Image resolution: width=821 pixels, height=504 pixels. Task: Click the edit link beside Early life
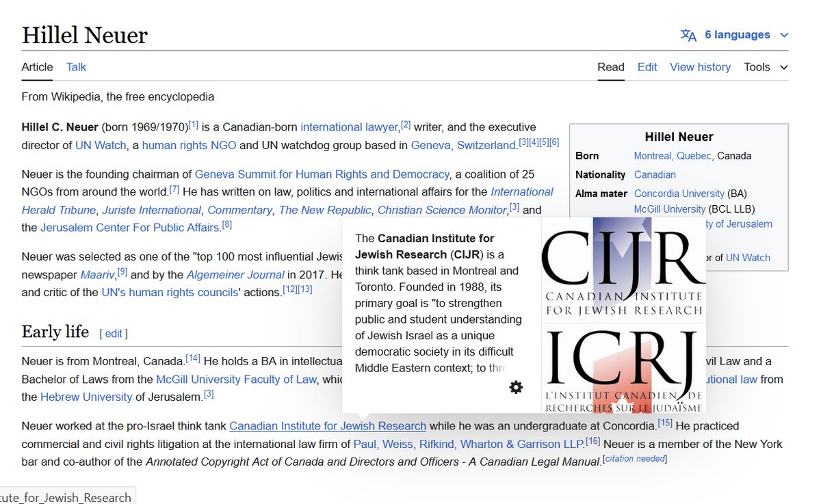pyautogui.click(x=114, y=334)
